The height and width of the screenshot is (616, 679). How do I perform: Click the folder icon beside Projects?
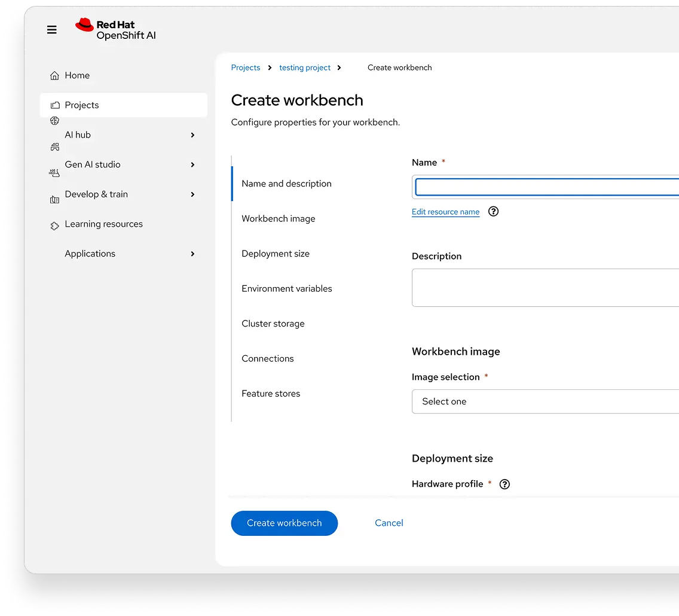tap(54, 105)
